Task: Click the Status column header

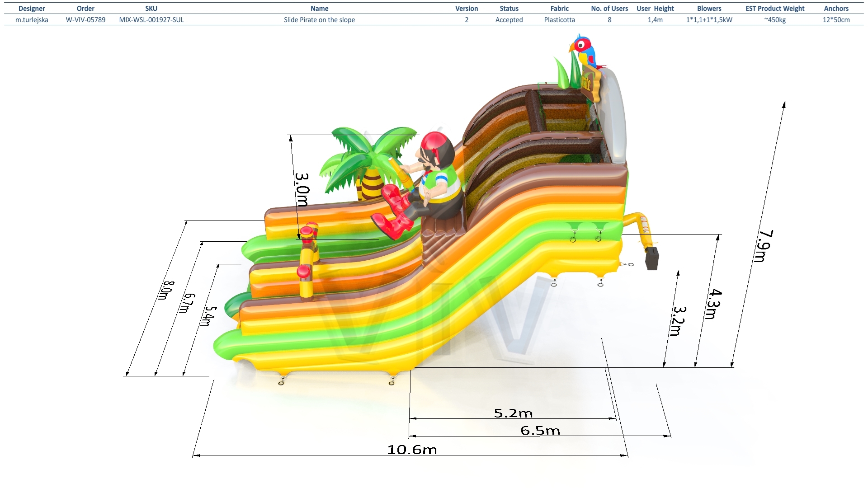Action: [x=509, y=9]
